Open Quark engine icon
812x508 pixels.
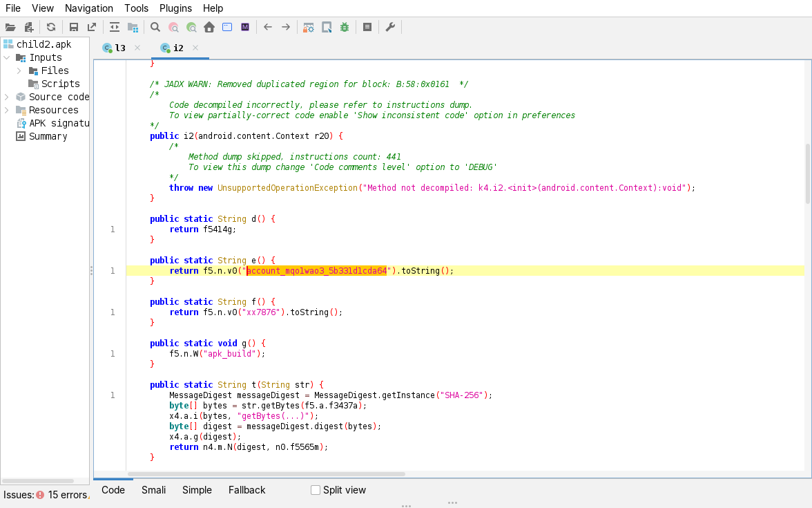[x=327, y=28]
